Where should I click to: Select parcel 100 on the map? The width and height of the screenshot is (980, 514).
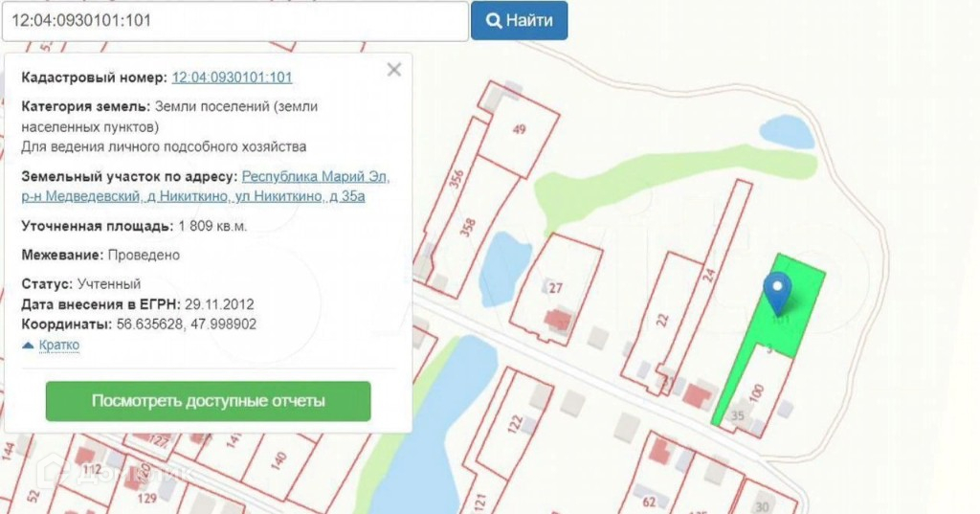(x=756, y=392)
